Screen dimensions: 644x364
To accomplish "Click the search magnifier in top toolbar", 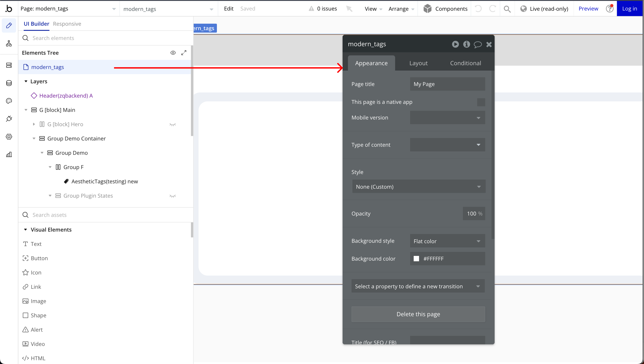I will (507, 9).
